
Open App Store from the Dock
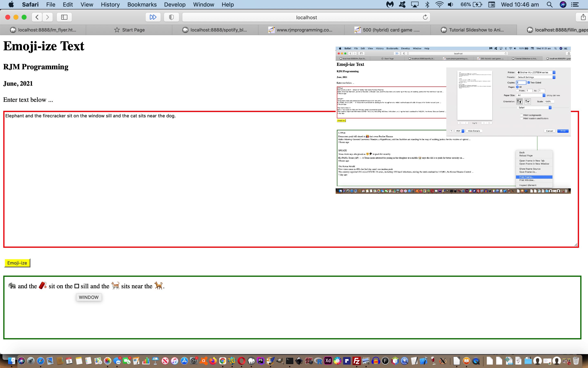click(x=184, y=361)
